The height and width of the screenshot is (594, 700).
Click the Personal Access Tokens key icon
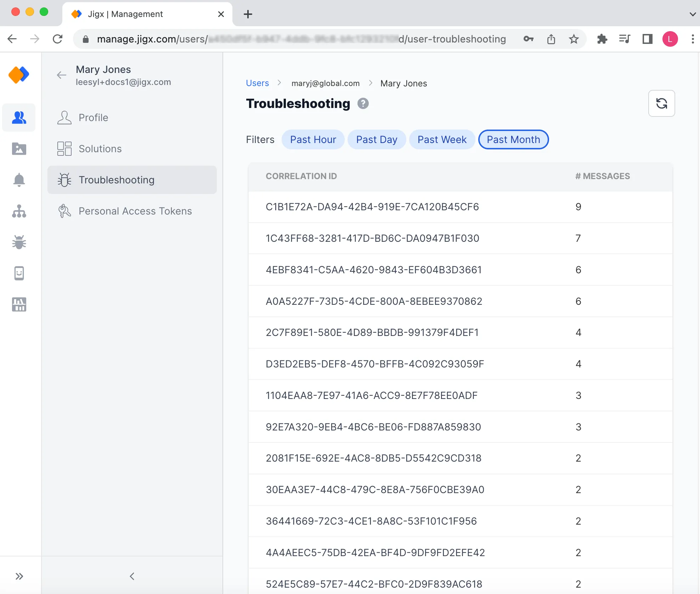64,211
